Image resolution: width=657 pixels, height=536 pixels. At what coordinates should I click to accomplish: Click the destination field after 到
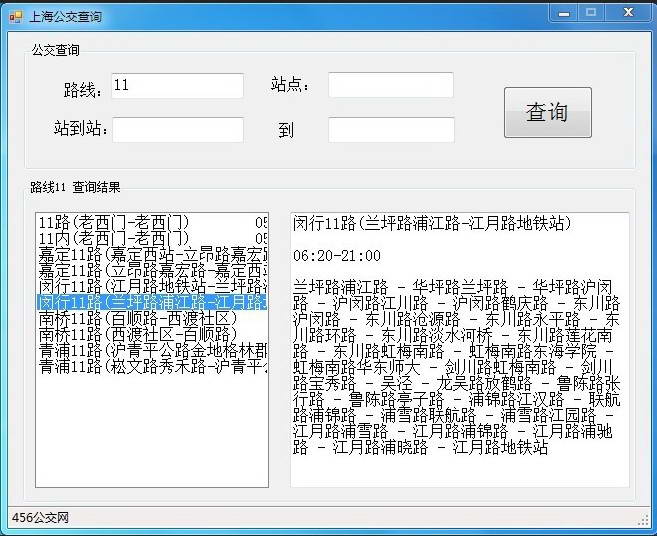[x=390, y=130]
